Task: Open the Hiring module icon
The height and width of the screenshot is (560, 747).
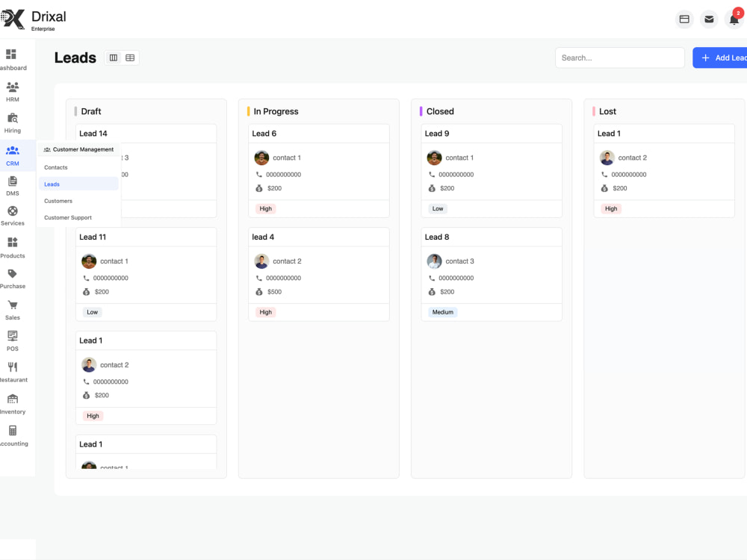Action: click(13, 118)
